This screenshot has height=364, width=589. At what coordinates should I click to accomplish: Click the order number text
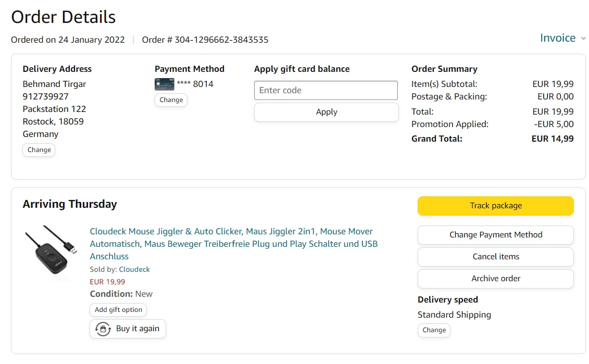(x=205, y=40)
